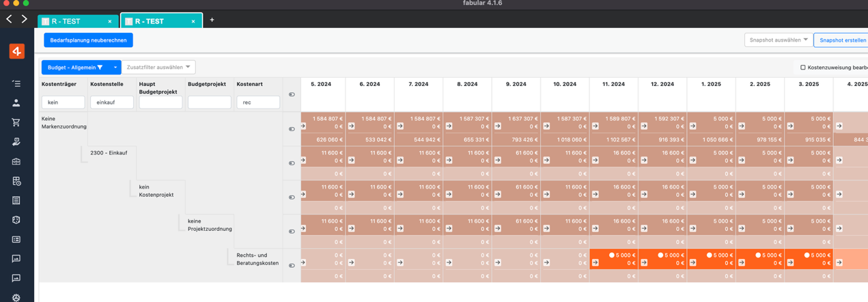Click the arrow icon in 5. 2024 top row
The height and width of the screenshot is (302, 868).
click(303, 126)
